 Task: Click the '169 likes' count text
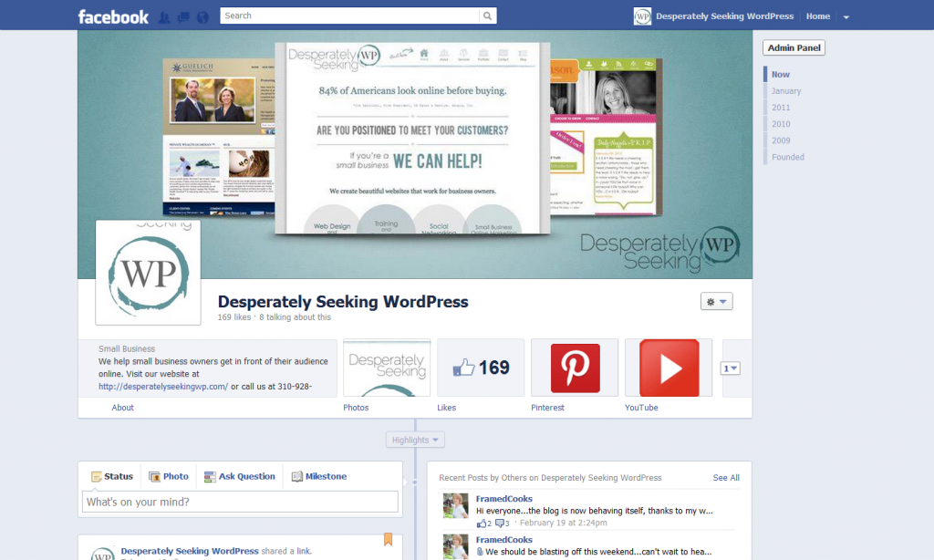(234, 317)
